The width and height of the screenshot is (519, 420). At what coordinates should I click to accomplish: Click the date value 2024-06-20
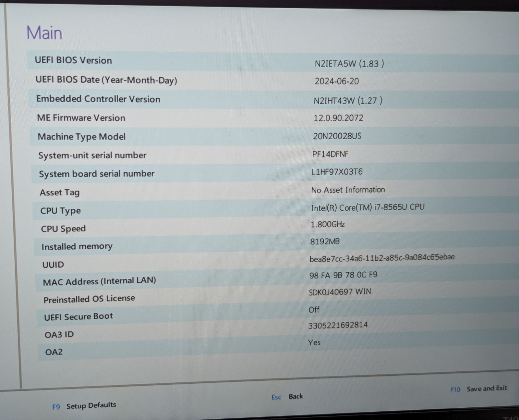click(337, 81)
